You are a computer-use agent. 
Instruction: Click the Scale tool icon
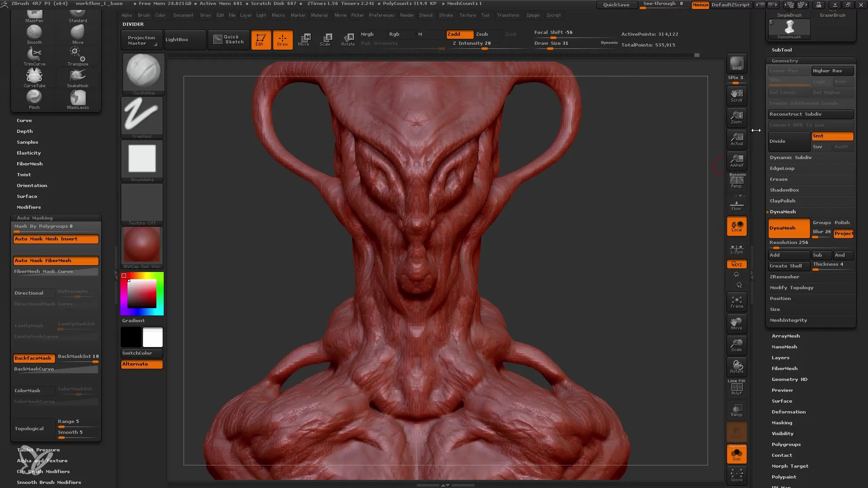click(x=325, y=39)
